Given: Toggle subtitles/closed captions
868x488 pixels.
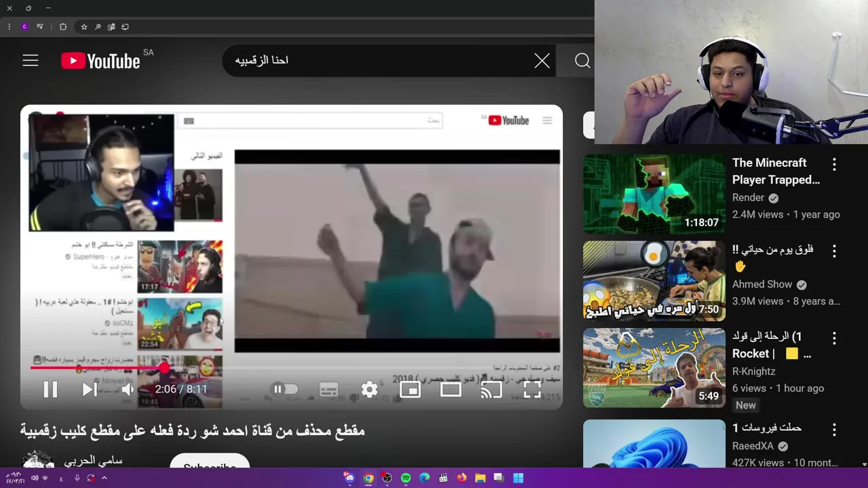Looking at the screenshot, I should point(329,389).
